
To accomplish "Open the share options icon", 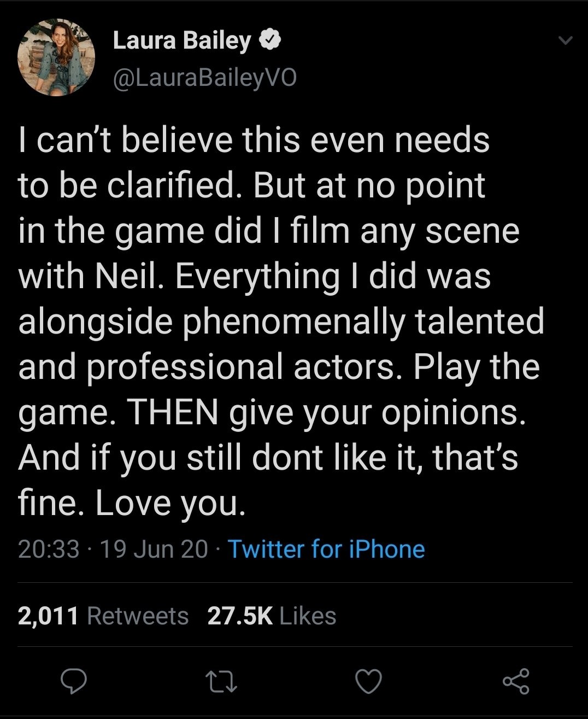I will 515,681.
